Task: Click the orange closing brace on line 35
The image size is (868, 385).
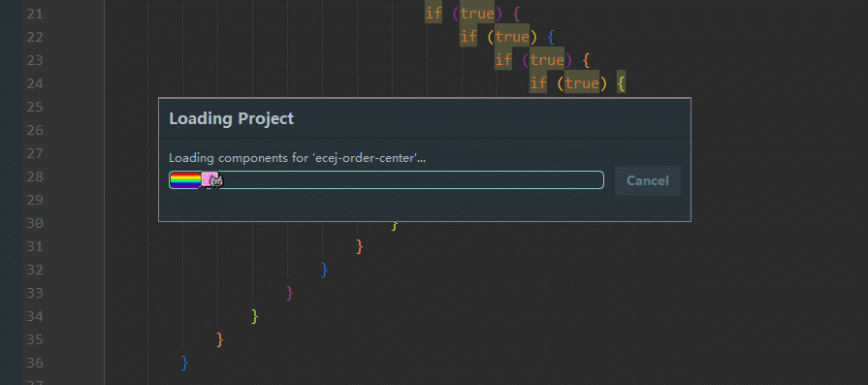Action: pos(220,339)
